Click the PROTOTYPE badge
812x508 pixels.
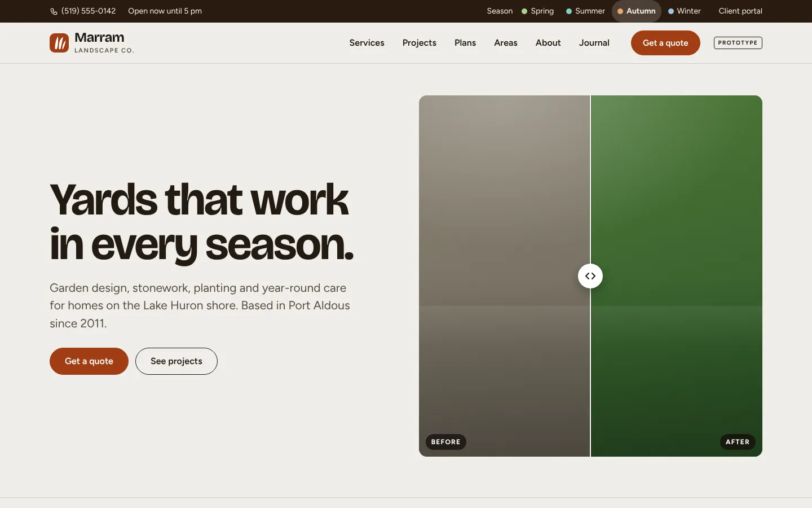pyautogui.click(x=738, y=43)
